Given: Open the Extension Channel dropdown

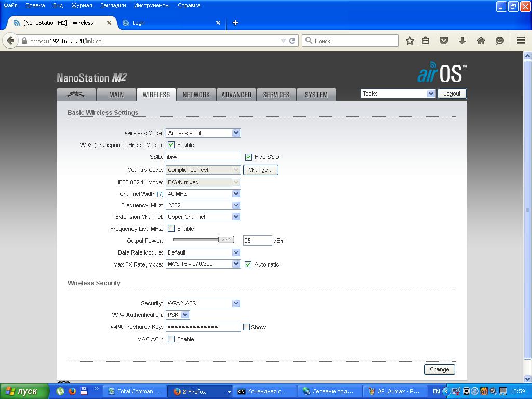Looking at the screenshot, I should [x=203, y=217].
